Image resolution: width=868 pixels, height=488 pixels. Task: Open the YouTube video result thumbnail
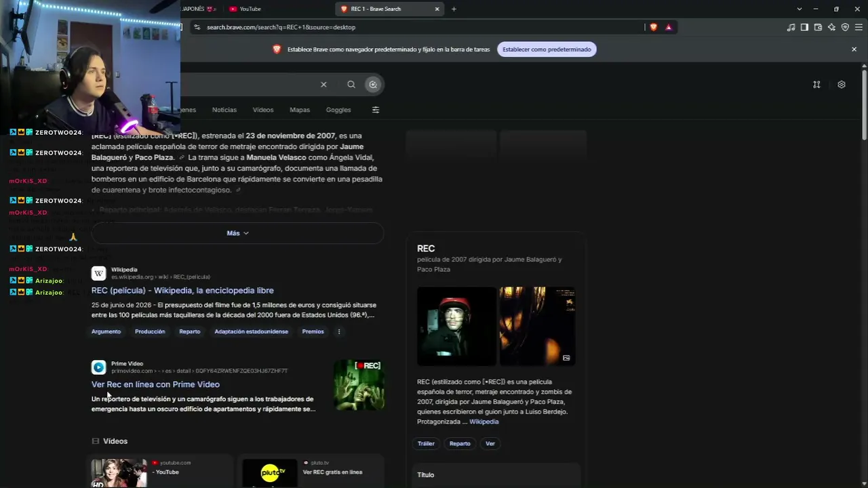coord(119,473)
